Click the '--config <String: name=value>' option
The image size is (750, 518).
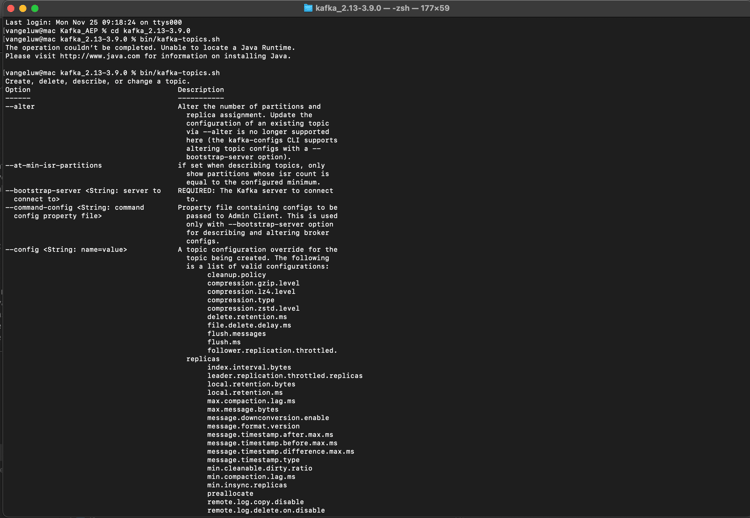[66, 250]
